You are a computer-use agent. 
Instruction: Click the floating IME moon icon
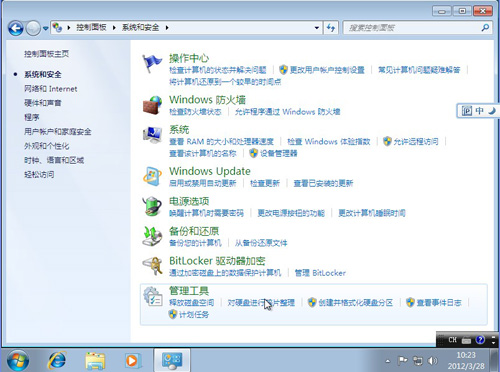492,111
